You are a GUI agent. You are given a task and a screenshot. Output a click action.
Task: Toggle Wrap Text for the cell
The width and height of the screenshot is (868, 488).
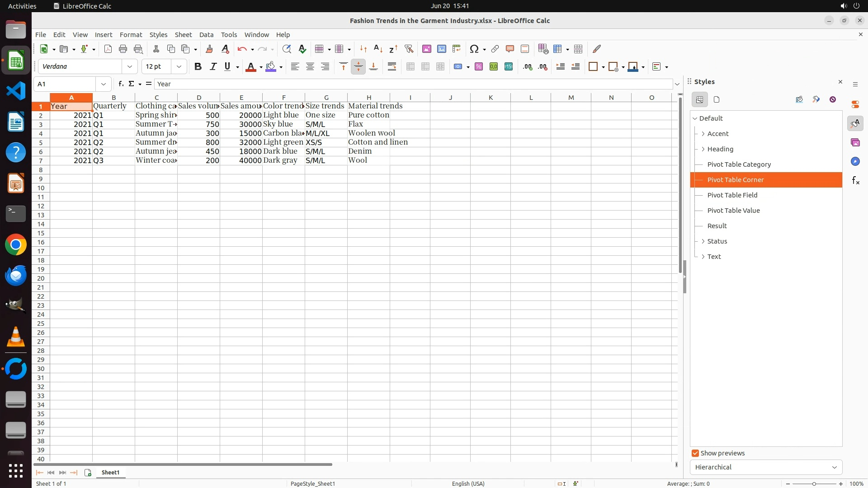(392, 67)
